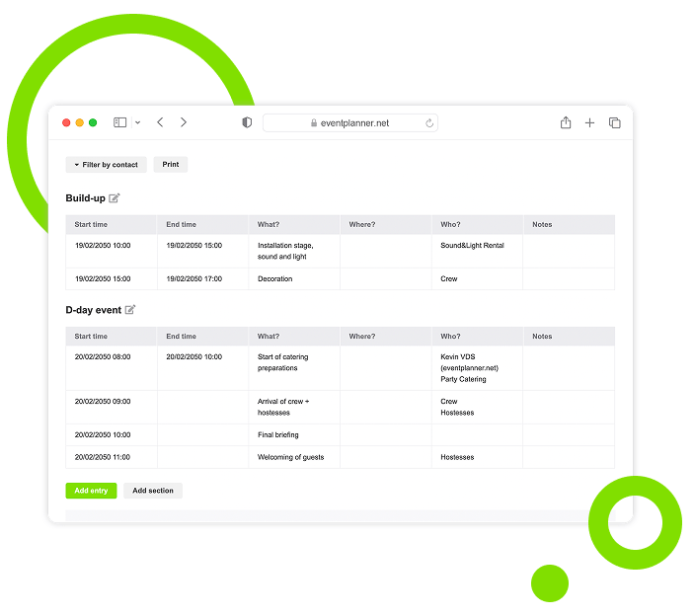Image resolution: width=695 pixels, height=616 pixels.
Task: Click the edit icon next to Build-up
Action: tap(115, 198)
